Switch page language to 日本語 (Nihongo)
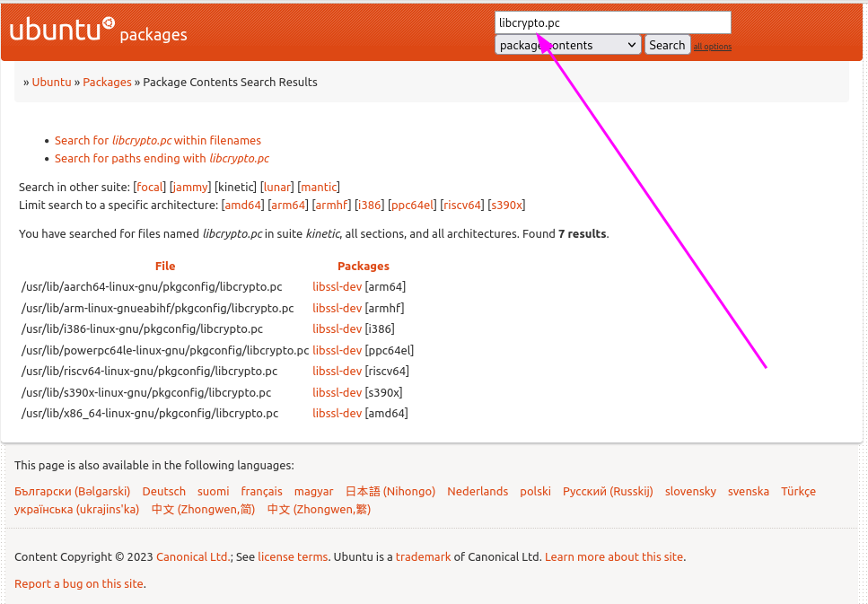 tap(390, 491)
